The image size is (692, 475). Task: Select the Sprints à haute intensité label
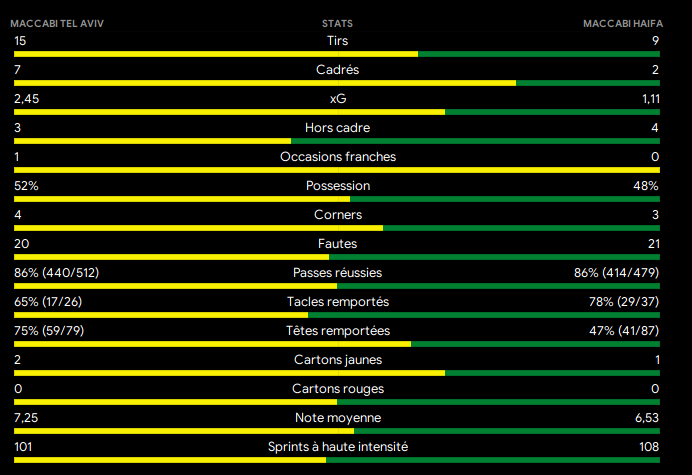[337, 447]
